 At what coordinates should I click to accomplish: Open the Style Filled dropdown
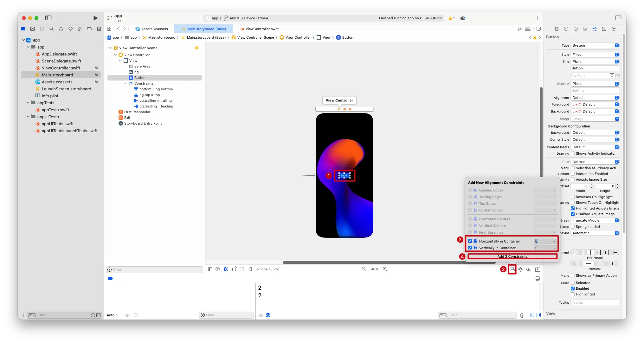(595, 55)
